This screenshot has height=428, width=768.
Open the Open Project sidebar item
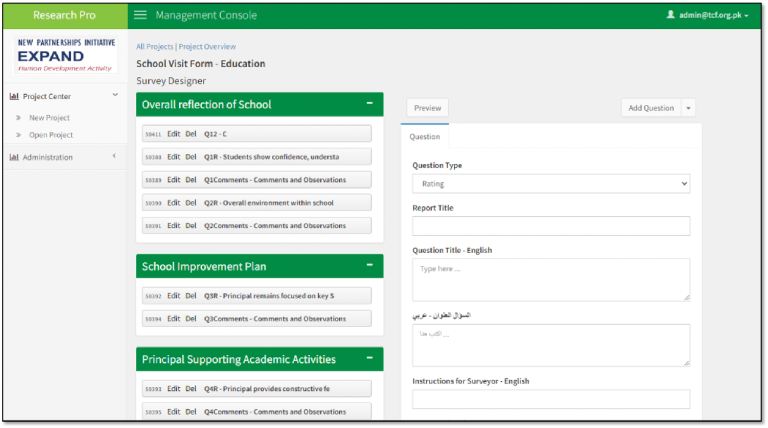(x=51, y=135)
